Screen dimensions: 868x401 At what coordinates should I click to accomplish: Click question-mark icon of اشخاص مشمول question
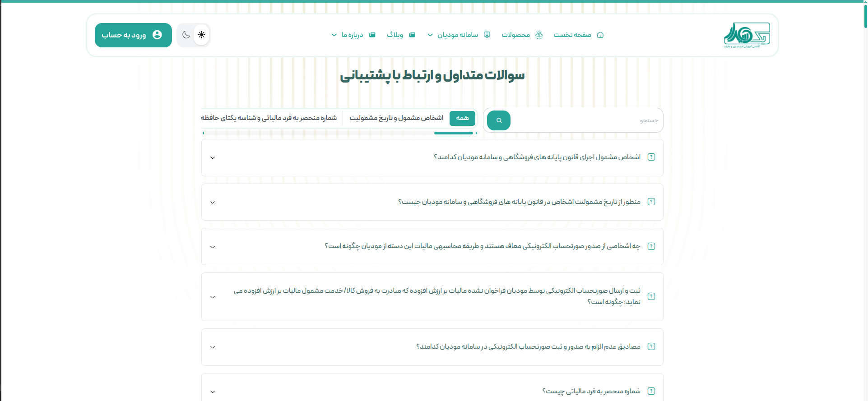click(x=651, y=157)
